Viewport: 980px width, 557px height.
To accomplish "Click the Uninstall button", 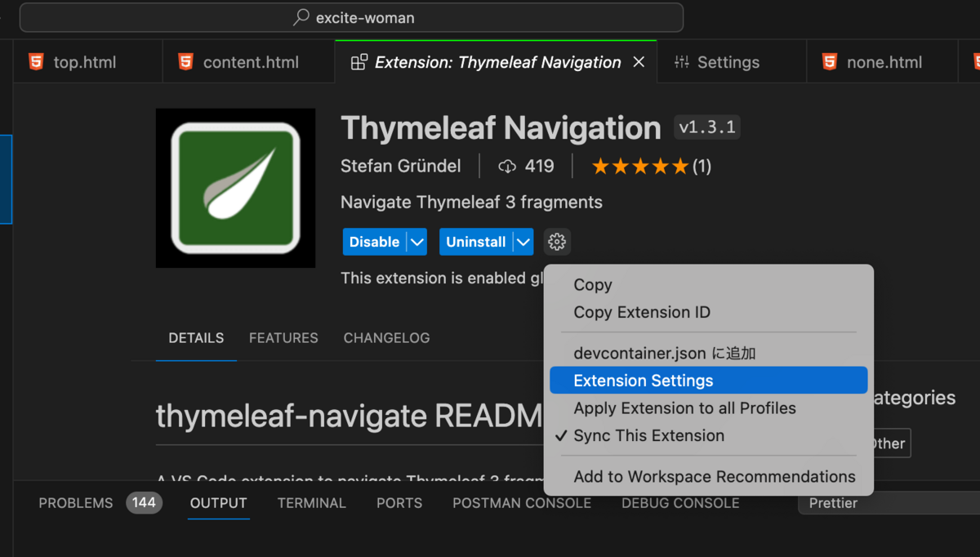I will 476,242.
